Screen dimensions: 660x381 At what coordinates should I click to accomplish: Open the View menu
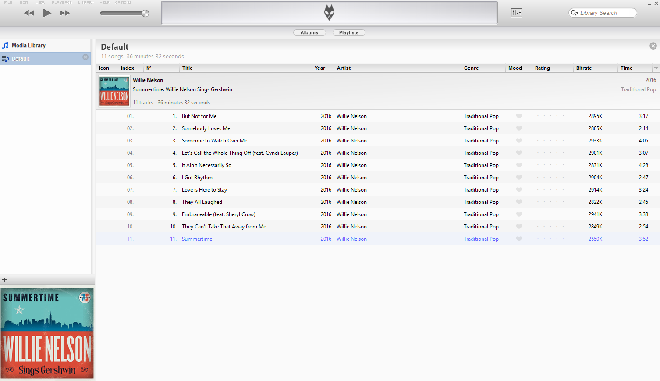click(41, 2)
